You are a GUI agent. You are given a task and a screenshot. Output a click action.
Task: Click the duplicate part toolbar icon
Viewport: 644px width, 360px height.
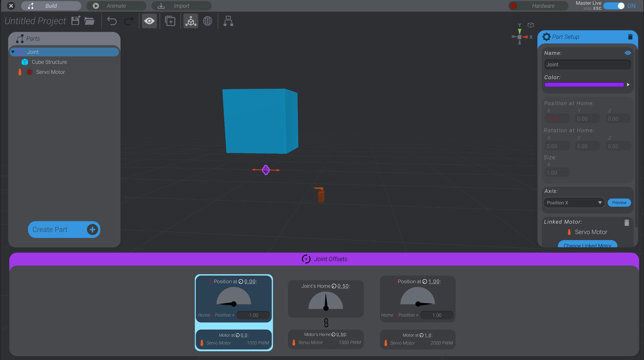click(x=170, y=21)
